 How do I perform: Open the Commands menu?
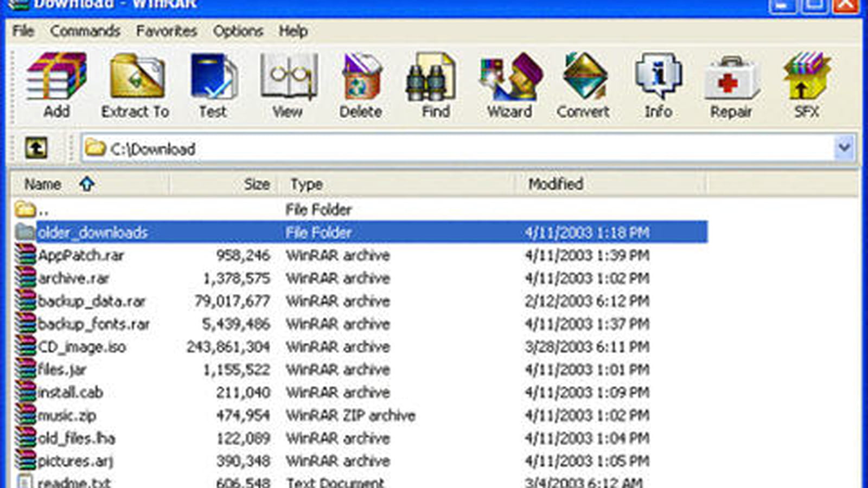[85, 31]
